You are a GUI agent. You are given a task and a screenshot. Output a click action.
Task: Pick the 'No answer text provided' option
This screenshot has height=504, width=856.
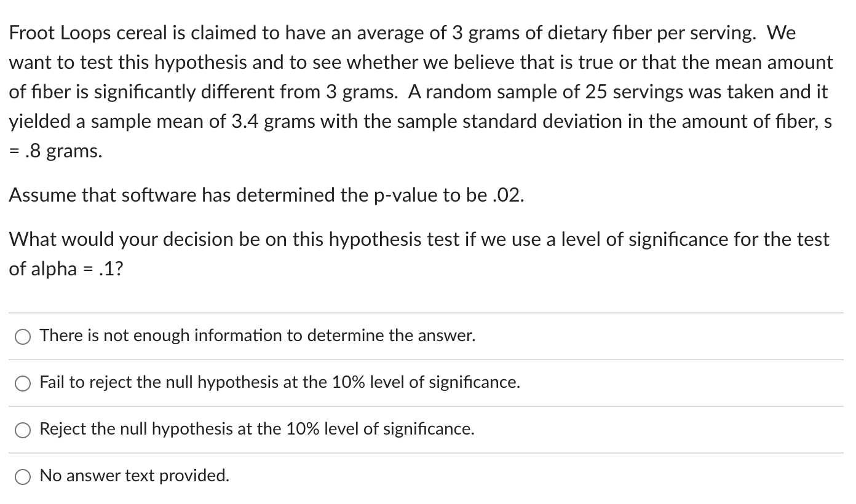[x=22, y=475]
